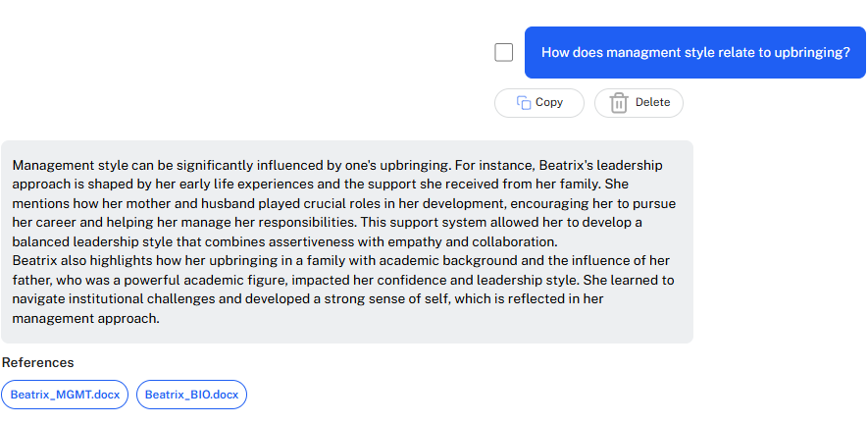Click the final line 'management approach.'
Screen dimensions: 868x424
click(85, 319)
